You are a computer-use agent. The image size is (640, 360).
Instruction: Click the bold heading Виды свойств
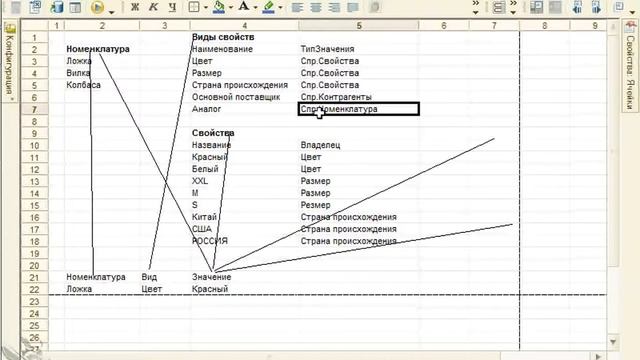(223, 37)
